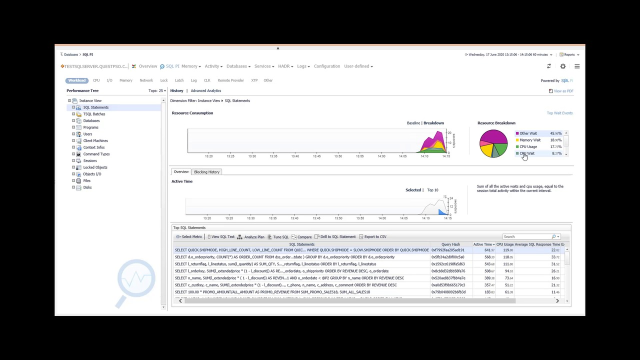Open the Advanced Analytics view
The width and height of the screenshot is (640, 360).
(x=206, y=91)
